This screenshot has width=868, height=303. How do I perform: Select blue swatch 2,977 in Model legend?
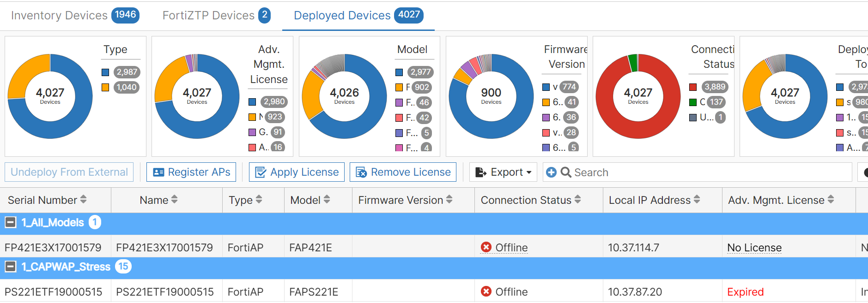399,72
